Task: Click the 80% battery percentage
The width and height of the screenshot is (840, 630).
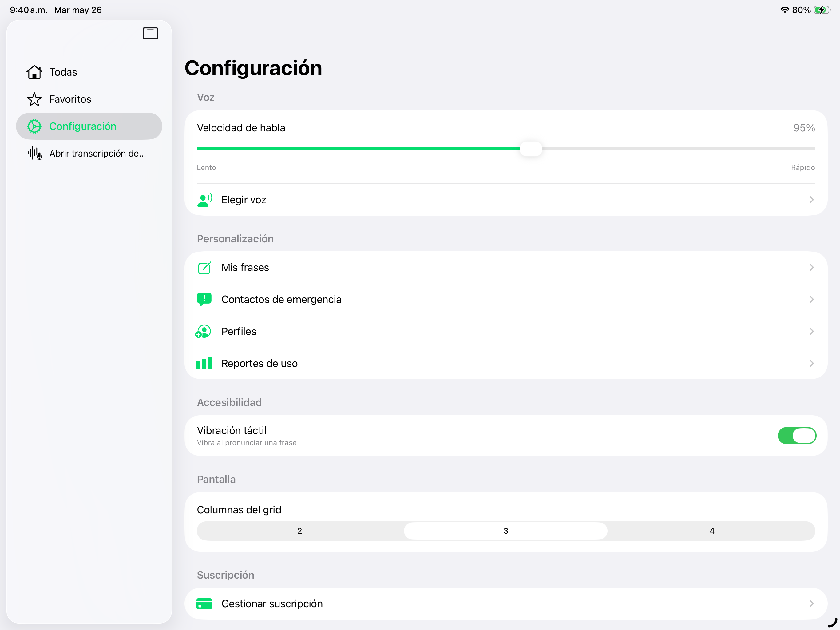Action: pyautogui.click(x=801, y=10)
